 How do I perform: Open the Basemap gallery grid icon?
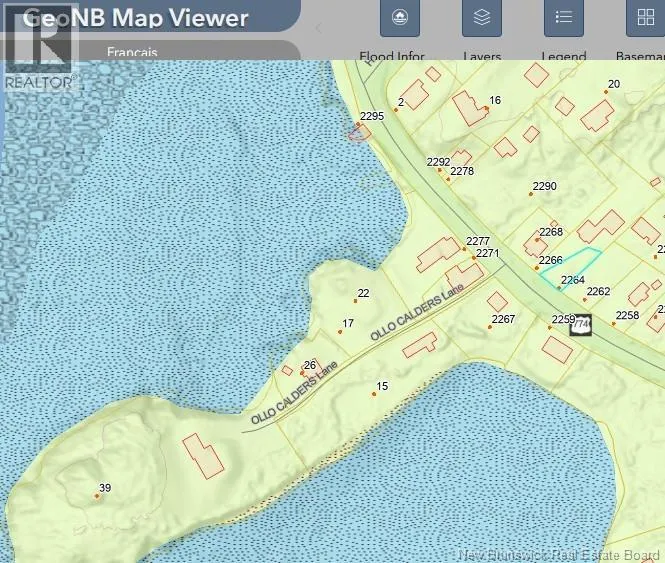645,18
